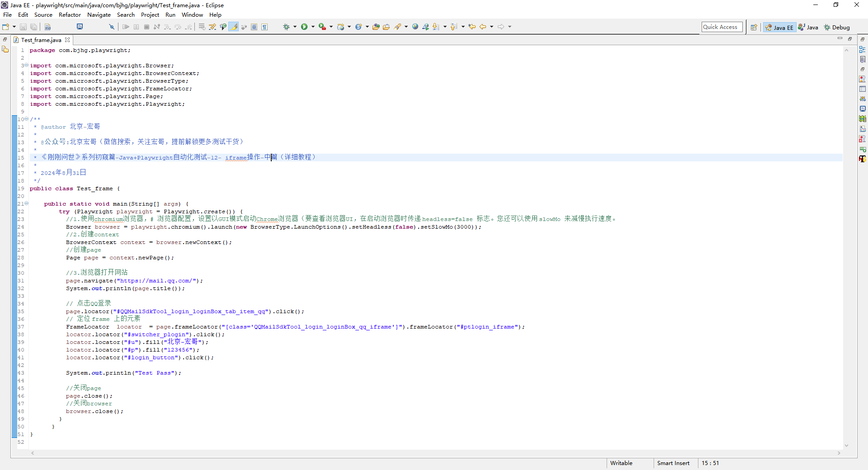Click the Save toolbar icon
Image resolution: width=868 pixels, height=470 pixels.
pos(23,27)
